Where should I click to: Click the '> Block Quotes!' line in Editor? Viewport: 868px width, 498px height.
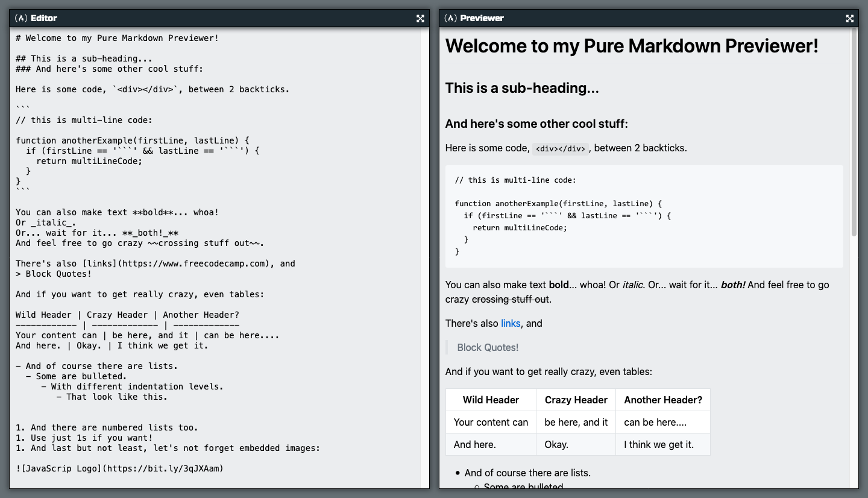(x=54, y=274)
